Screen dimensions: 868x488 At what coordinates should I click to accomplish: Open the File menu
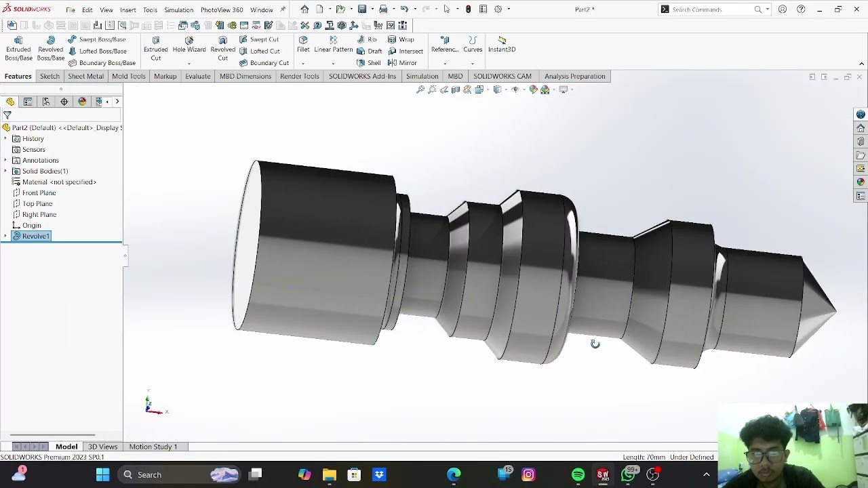(x=71, y=9)
